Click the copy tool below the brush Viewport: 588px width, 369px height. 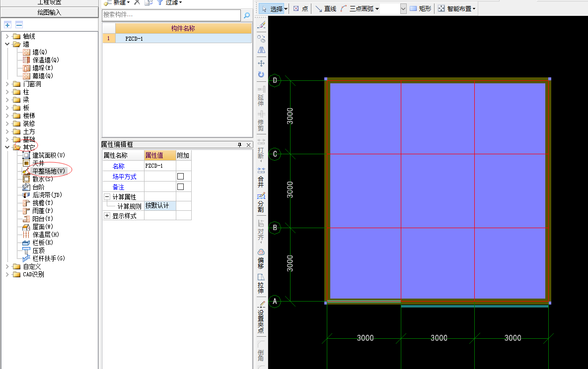(x=261, y=38)
